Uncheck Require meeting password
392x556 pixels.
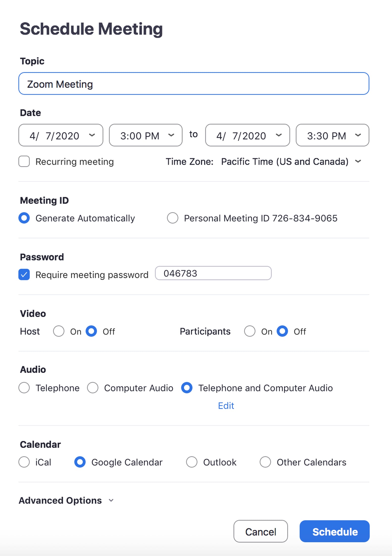(24, 274)
